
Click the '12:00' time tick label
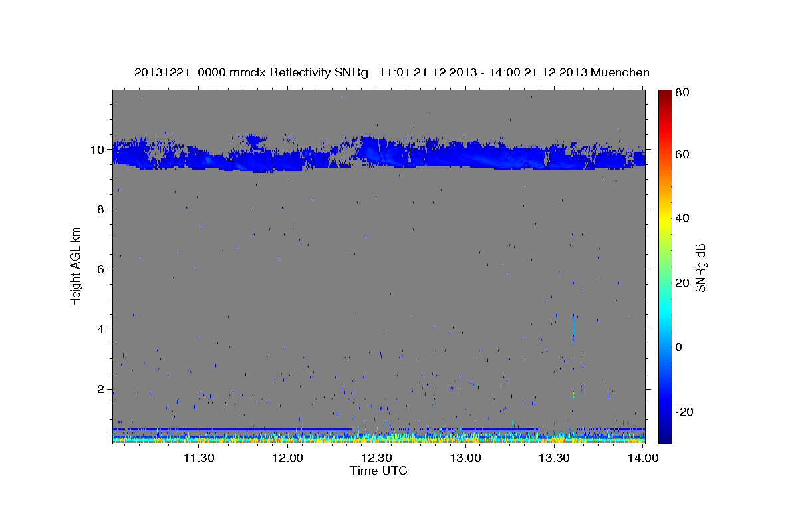[x=288, y=458]
